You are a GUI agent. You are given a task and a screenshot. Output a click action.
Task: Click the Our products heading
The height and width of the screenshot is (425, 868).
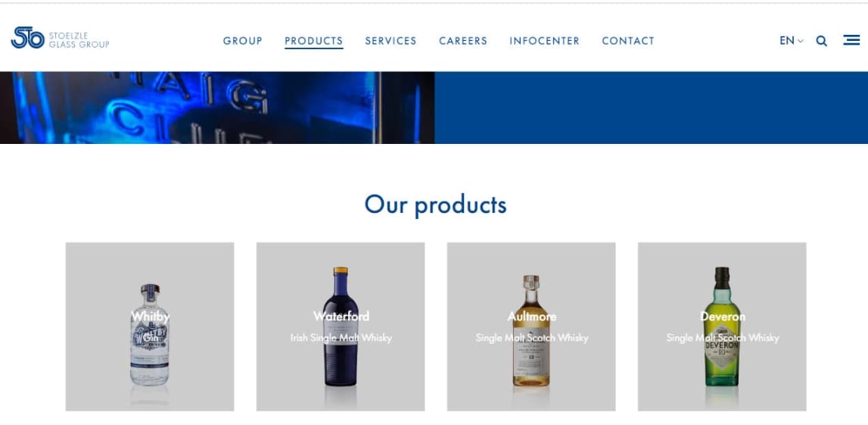(x=435, y=205)
